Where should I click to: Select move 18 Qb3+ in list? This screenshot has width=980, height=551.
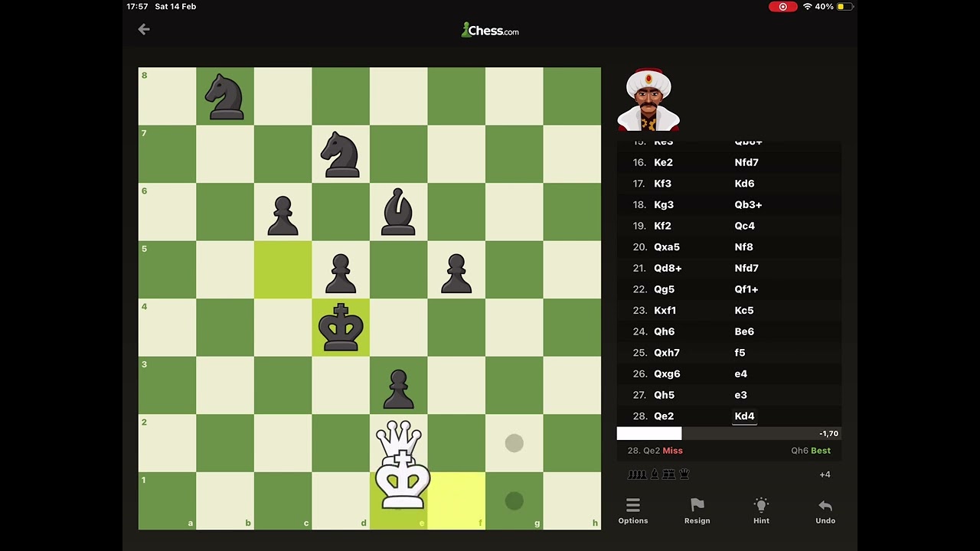coord(748,204)
